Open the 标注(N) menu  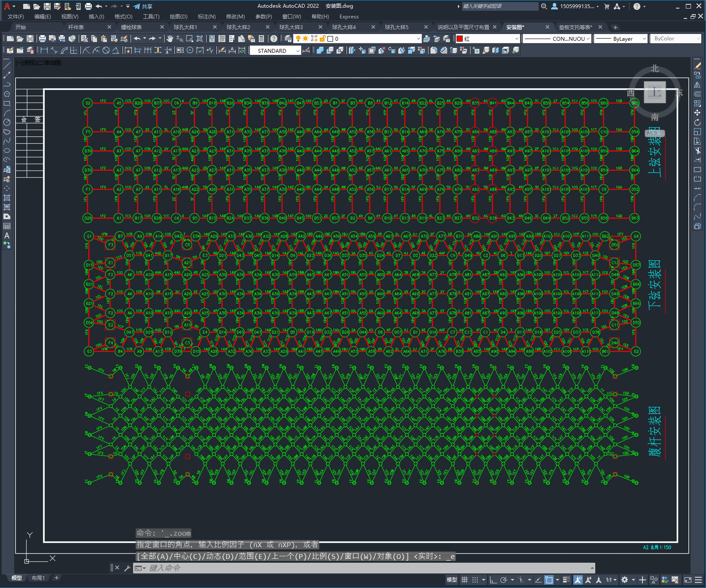pyautogui.click(x=206, y=17)
